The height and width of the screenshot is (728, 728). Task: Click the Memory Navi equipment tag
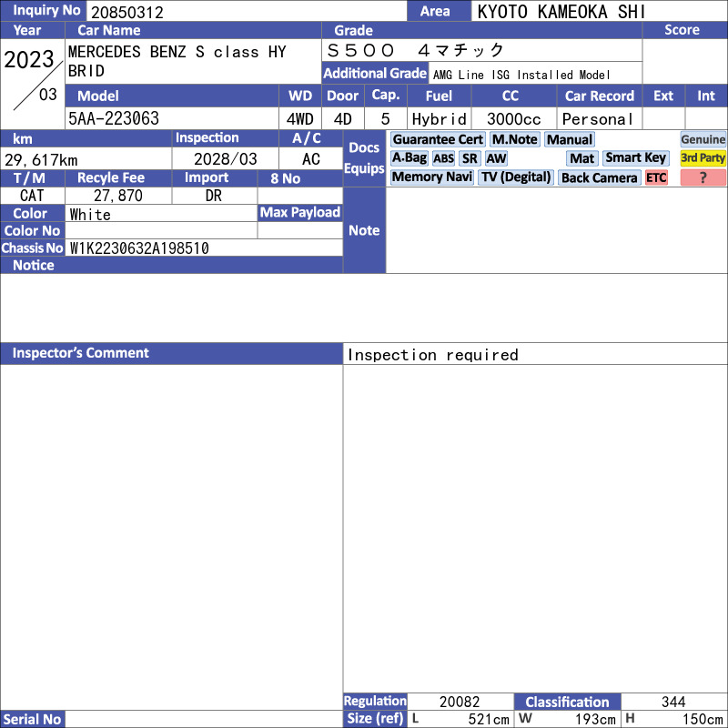431,177
